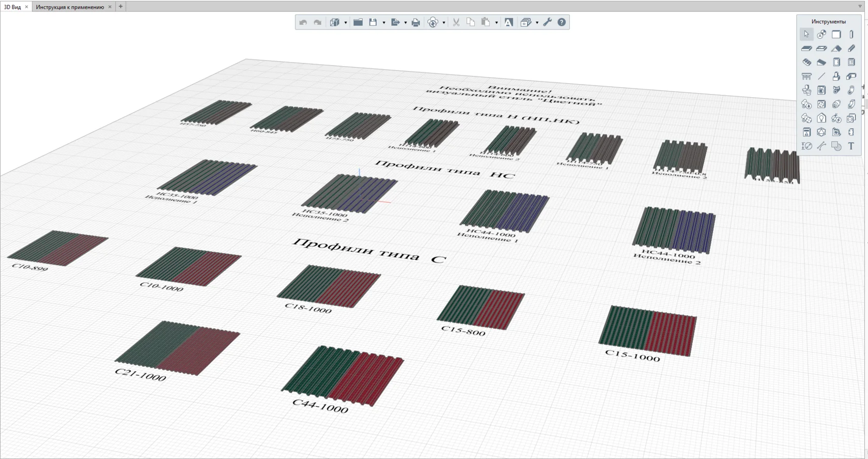
Task: Click the print icon in toolbar
Action: pos(416,22)
